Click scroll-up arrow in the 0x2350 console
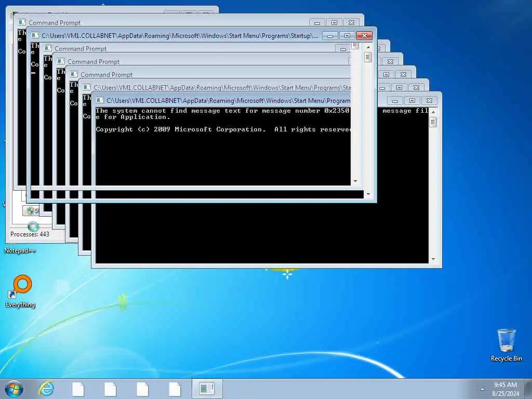This screenshot has width=532, height=399. coord(433,112)
